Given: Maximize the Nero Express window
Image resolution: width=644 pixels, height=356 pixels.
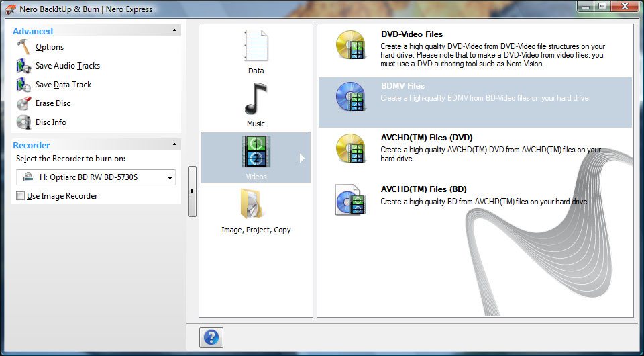Looking at the screenshot, I should coord(602,6).
